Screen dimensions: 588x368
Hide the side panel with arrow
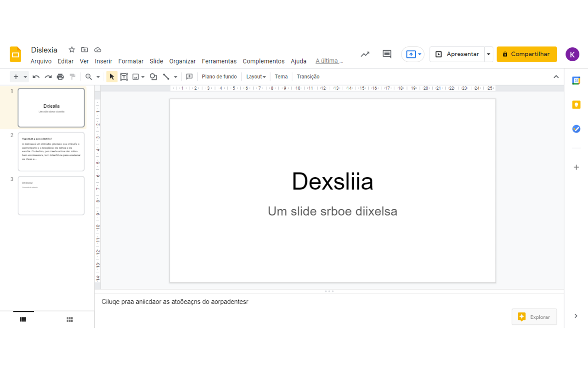pos(576,316)
